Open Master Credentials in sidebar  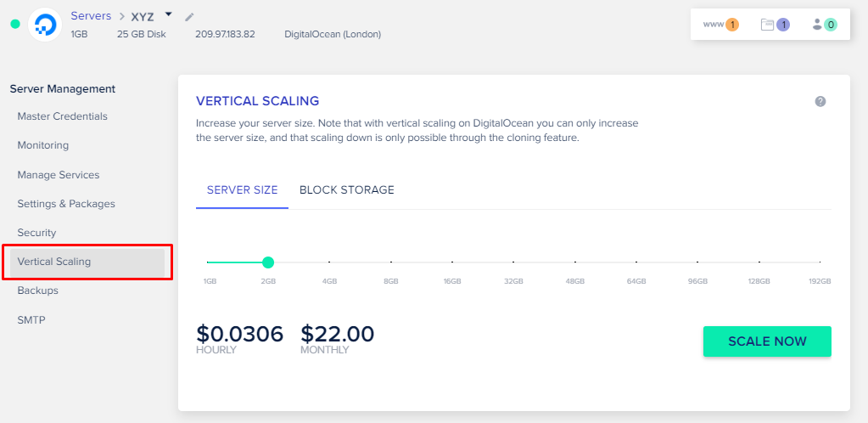(x=62, y=116)
